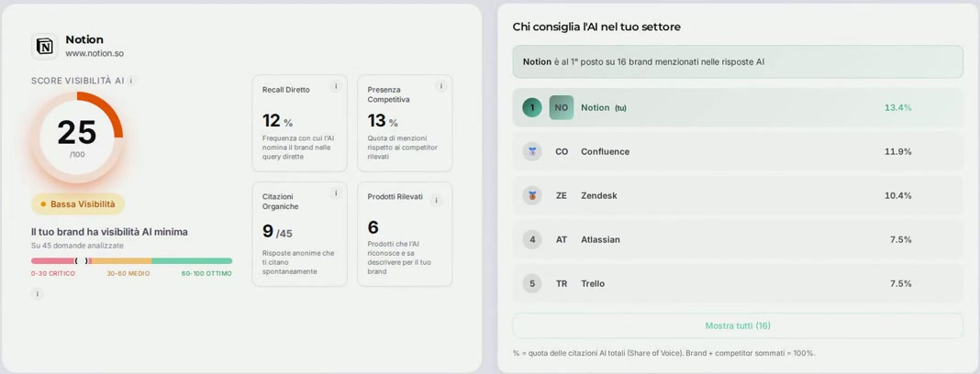The height and width of the screenshot is (374, 980).
Task: Select the Confluence row
Action: tap(738, 152)
